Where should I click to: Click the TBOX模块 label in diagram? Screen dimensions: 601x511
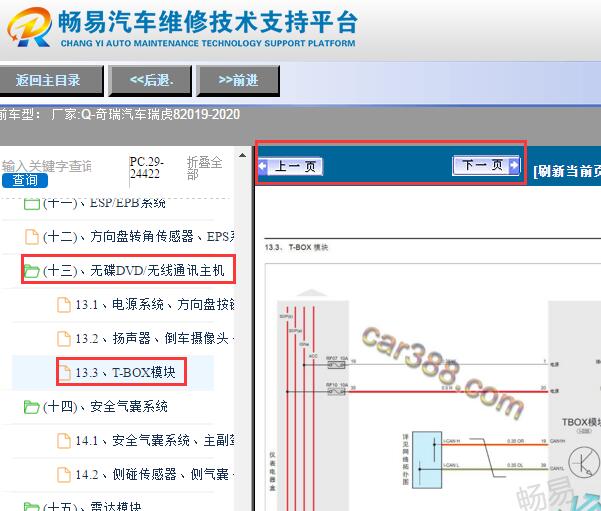click(581, 422)
